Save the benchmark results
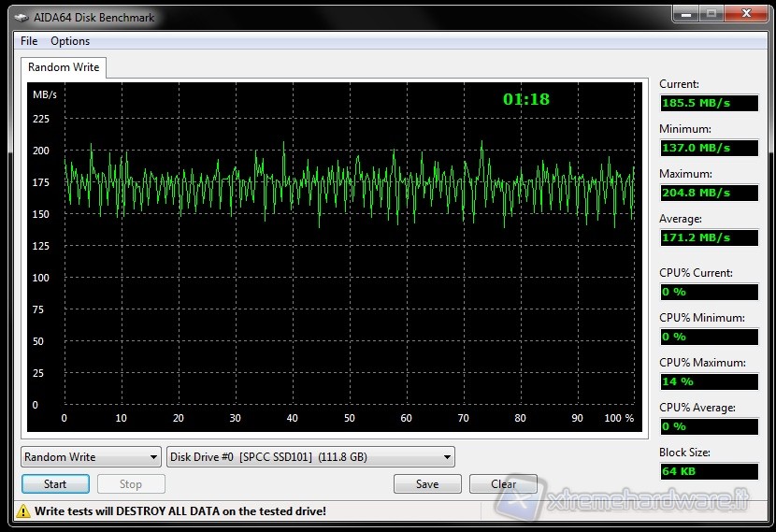 point(427,484)
